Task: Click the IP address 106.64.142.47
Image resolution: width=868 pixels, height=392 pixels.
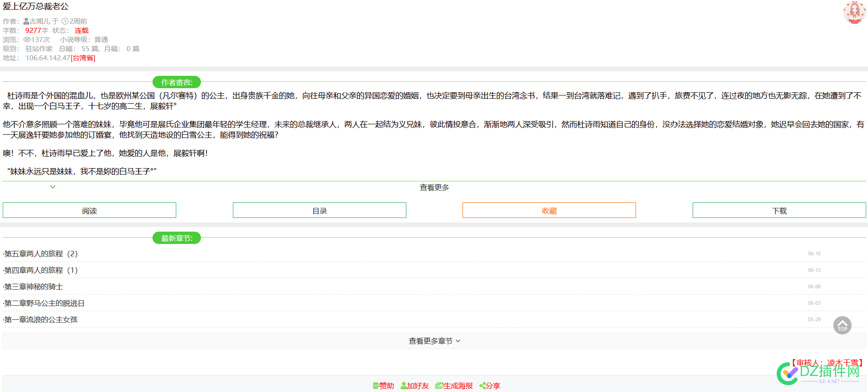Action: [48, 58]
